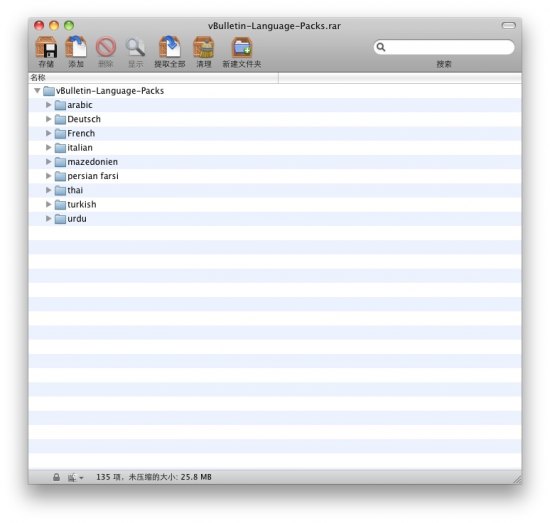This screenshot has width=550, height=523.
Task: Expand the Deutsch folder
Action: pos(48,119)
